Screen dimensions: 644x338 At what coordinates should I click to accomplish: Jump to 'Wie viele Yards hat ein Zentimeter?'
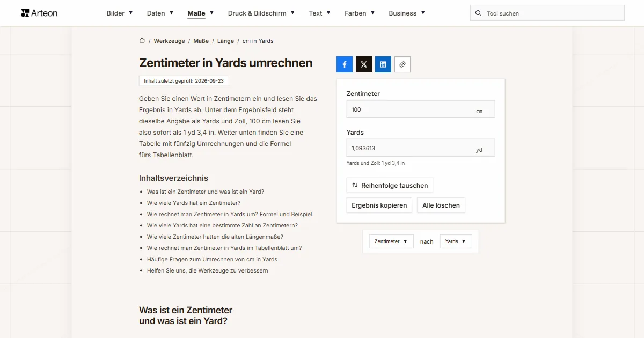[x=194, y=203]
